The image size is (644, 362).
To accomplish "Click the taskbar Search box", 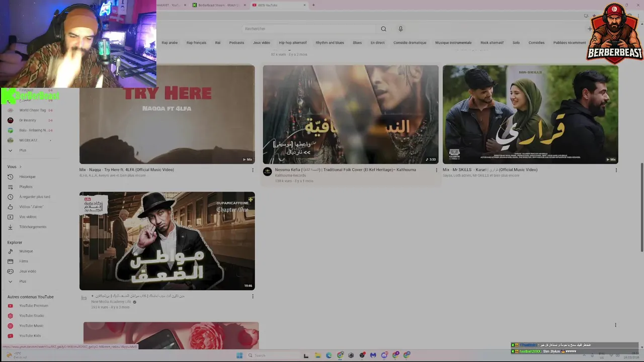I will (x=272, y=355).
